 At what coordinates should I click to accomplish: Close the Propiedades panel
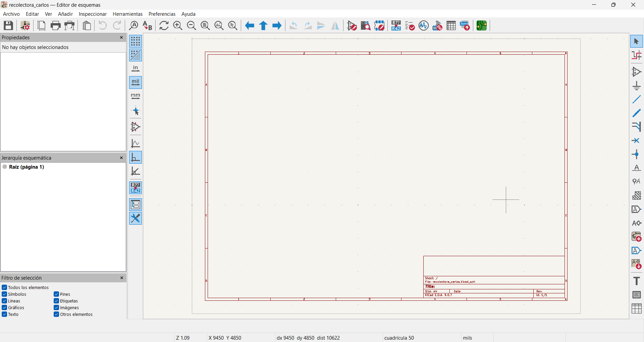pos(121,38)
